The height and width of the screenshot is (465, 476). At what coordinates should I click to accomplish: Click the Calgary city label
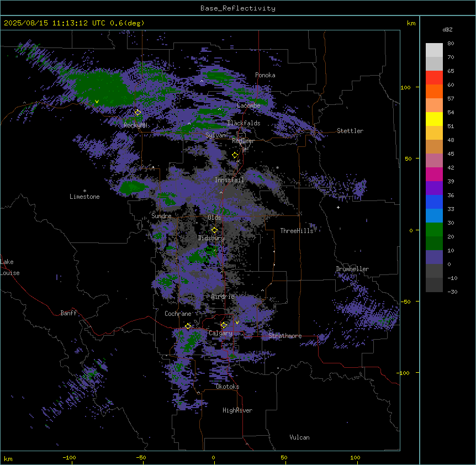220,333
